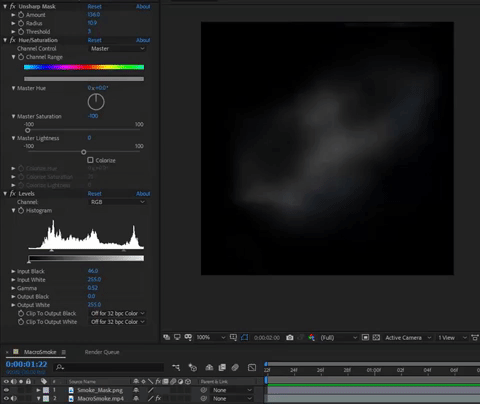Open About for Unsharp Mask
This screenshot has width=480, height=404.
point(143,6)
